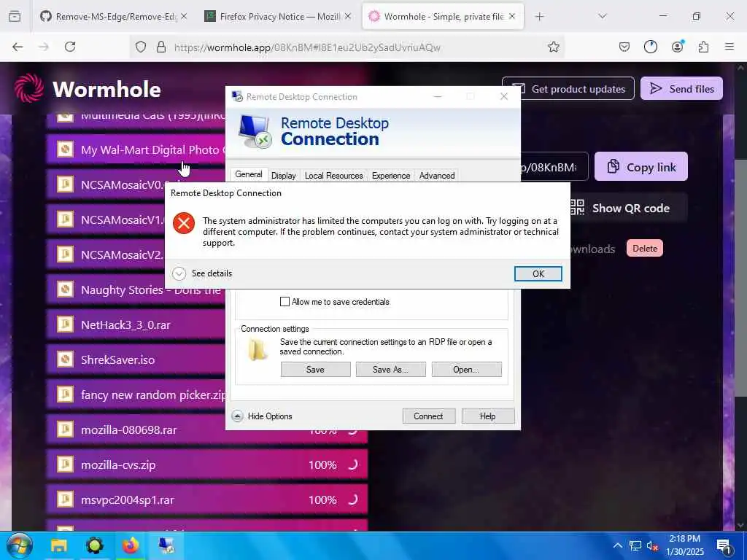Open the Extensions puzzle icon
Viewport: 747px width, 560px height.
pyautogui.click(x=703, y=47)
